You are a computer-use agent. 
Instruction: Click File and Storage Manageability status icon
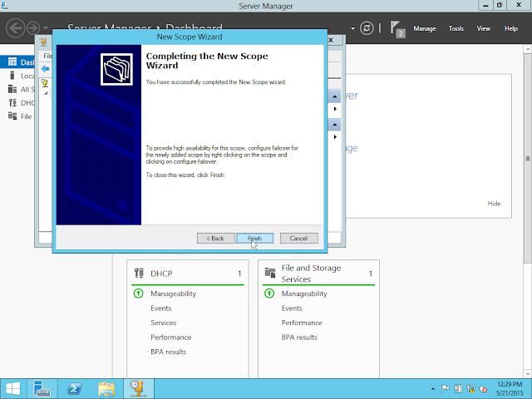click(x=269, y=293)
